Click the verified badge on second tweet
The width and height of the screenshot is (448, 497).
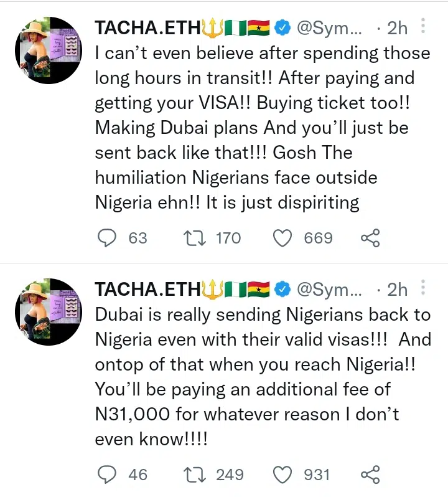[x=283, y=290]
